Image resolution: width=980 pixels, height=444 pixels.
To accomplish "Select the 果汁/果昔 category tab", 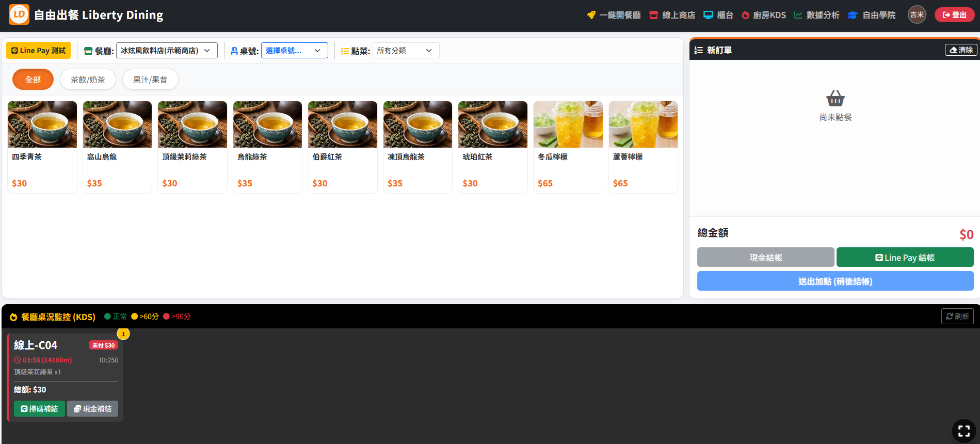I will coord(150,80).
